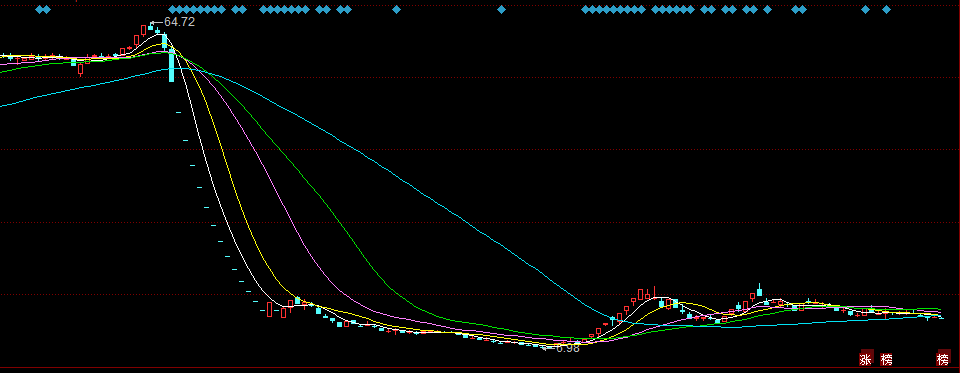Click the 64.72 high price label
The image size is (960, 373).
pos(179,22)
